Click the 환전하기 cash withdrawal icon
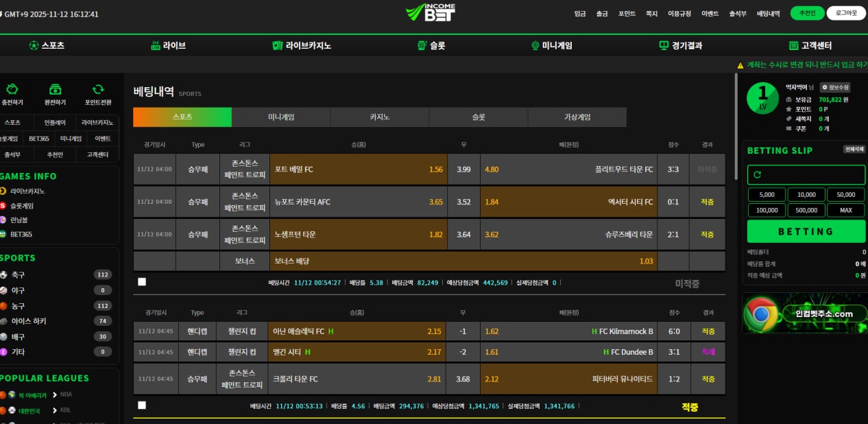The height and width of the screenshot is (424, 868). tap(56, 89)
